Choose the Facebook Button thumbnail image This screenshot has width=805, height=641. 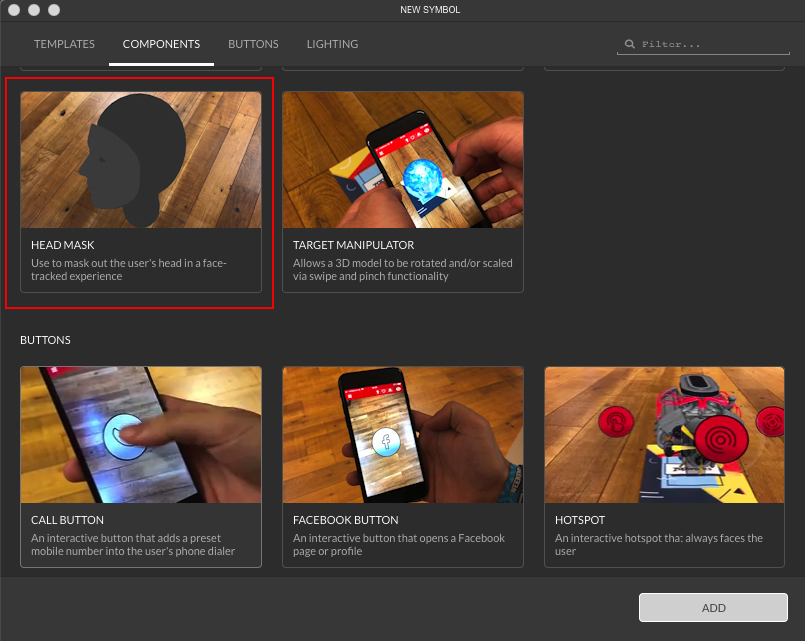click(x=402, y=435)
